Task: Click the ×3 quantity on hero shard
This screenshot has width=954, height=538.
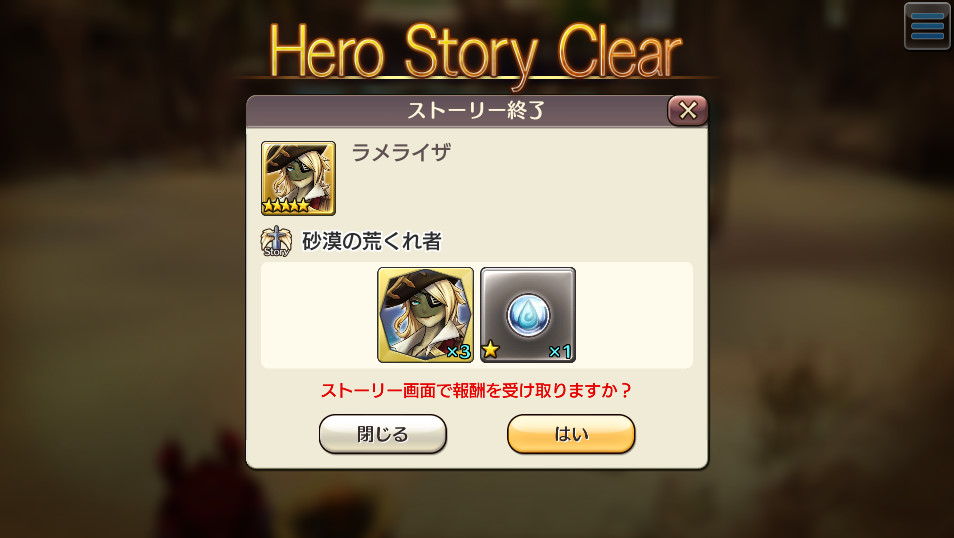Action: tap(458, 351)
